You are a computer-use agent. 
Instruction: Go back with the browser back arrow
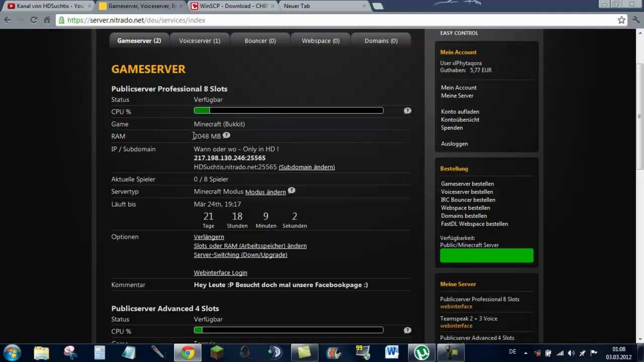point(7,20)
